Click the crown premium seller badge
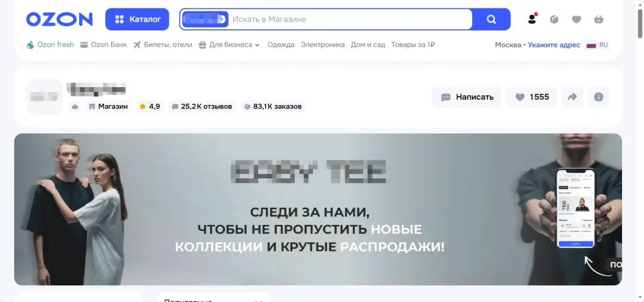644x302 pixels. [x=75, y=106]
